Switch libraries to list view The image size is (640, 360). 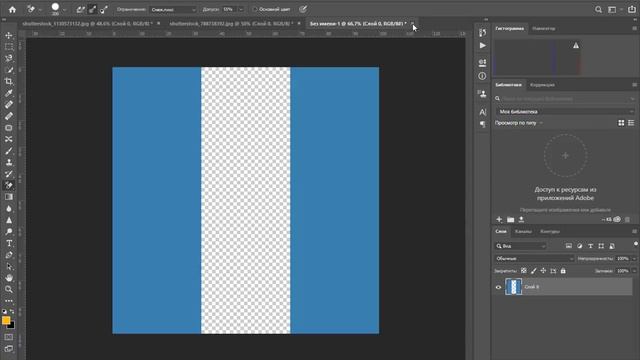631,123
